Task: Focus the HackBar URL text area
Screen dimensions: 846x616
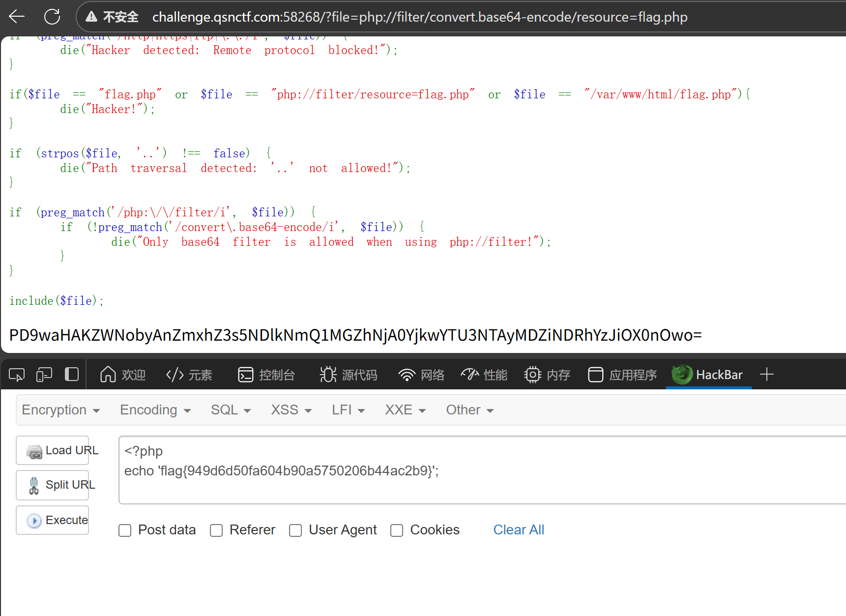Action: pyautogui.click(x=482, y=470)
